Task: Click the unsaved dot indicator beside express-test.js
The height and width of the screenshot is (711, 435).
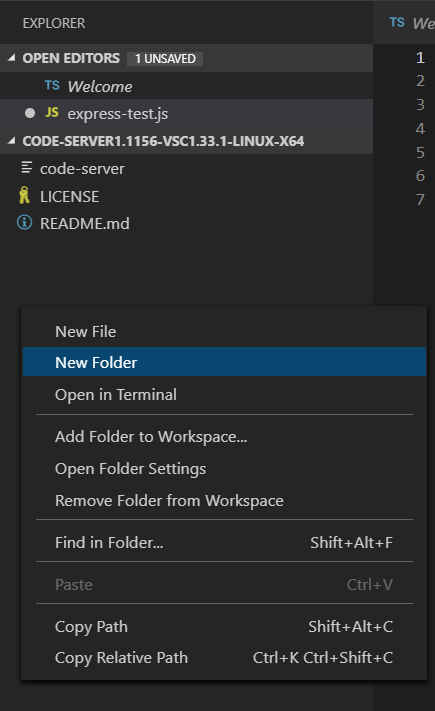Action: tap(30, 113)
